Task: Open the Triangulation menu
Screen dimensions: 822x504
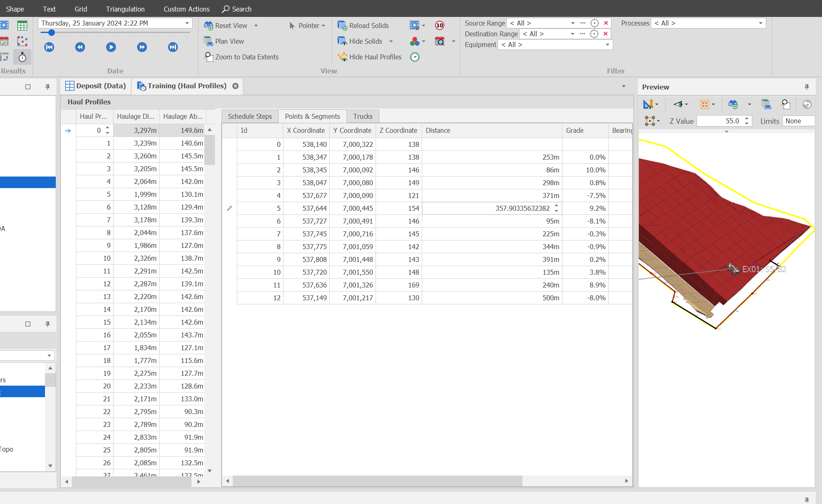Action: pyautogui.click(x=125, y=9)
